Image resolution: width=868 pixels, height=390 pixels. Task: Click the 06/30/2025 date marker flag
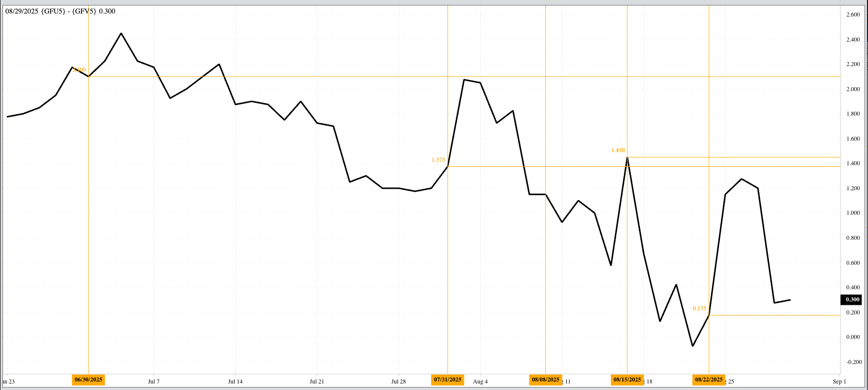[x=89, y=379]
